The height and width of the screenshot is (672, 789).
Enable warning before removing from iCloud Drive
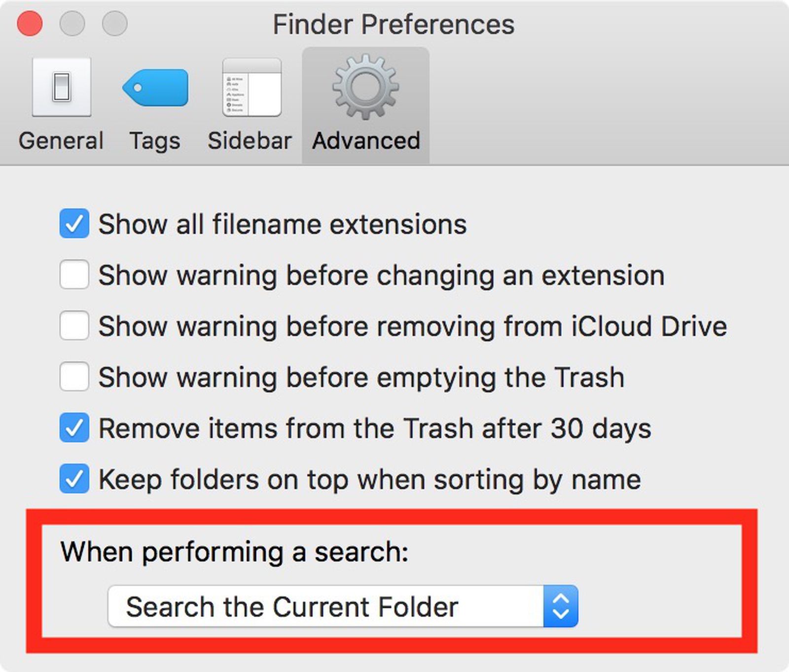click(73, 326)
